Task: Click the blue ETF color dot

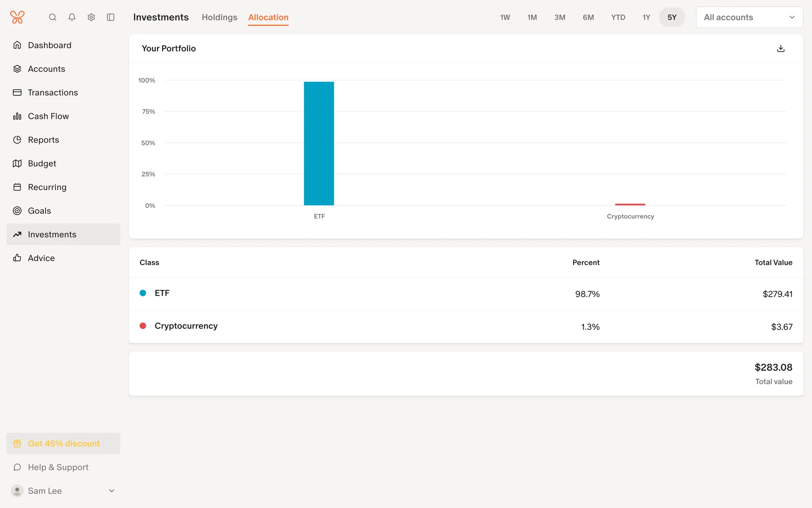Action: tap(143, 293)
